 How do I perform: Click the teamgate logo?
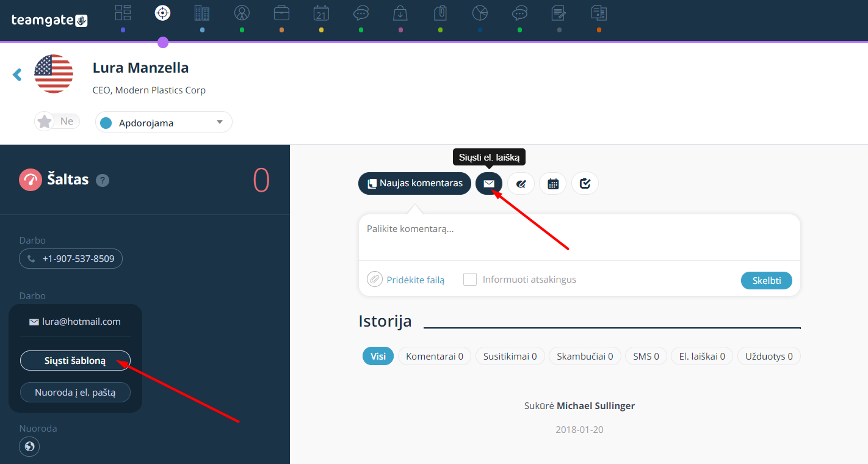click(49, 20)
